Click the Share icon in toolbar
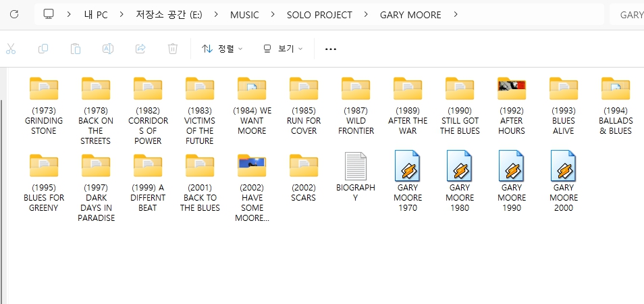 140,49
